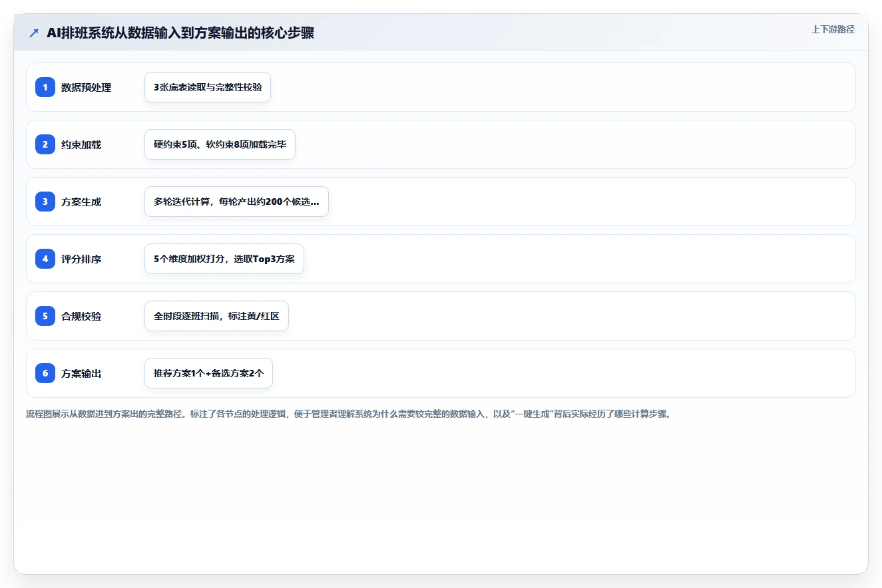Click the AI排班系统 panel title text
Screen dimensions: 882x588
pos(180,33)
